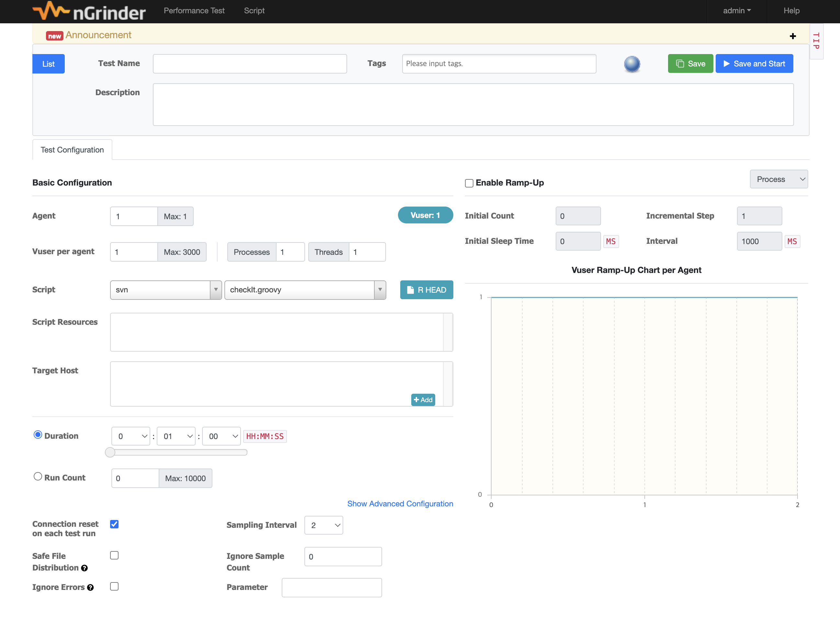This screenshot has width=840, height=621.
Task: Click the nGrinder logo
Action: 89,11
